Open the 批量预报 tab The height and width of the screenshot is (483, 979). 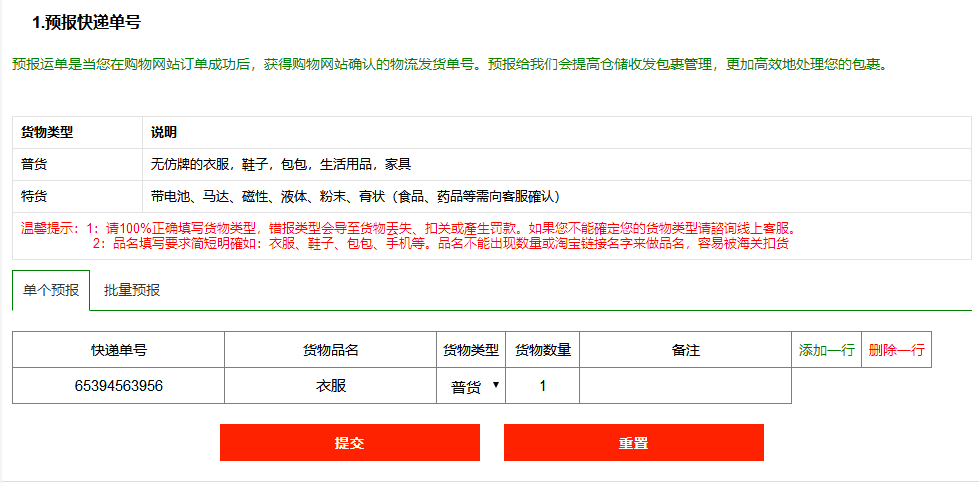[132, 290]
